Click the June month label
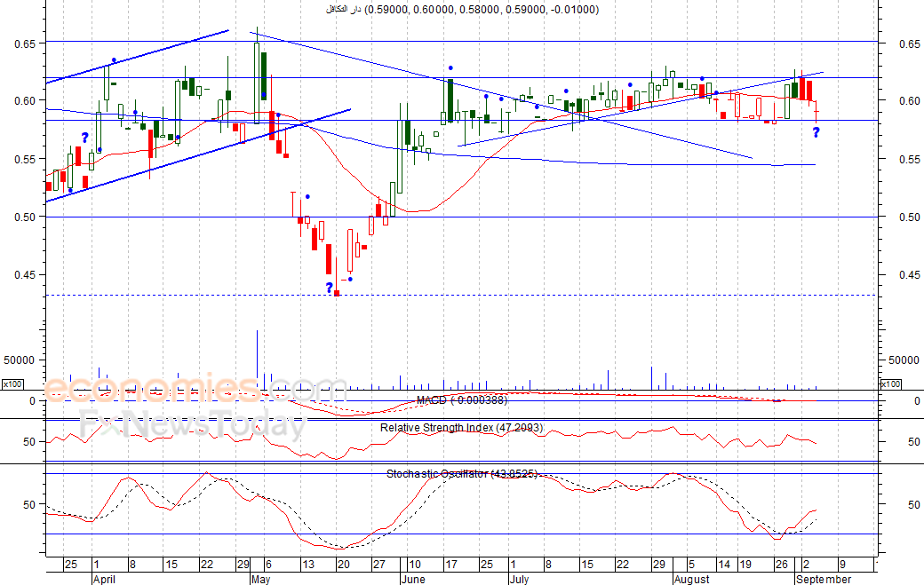 click(x=413, y=580)
